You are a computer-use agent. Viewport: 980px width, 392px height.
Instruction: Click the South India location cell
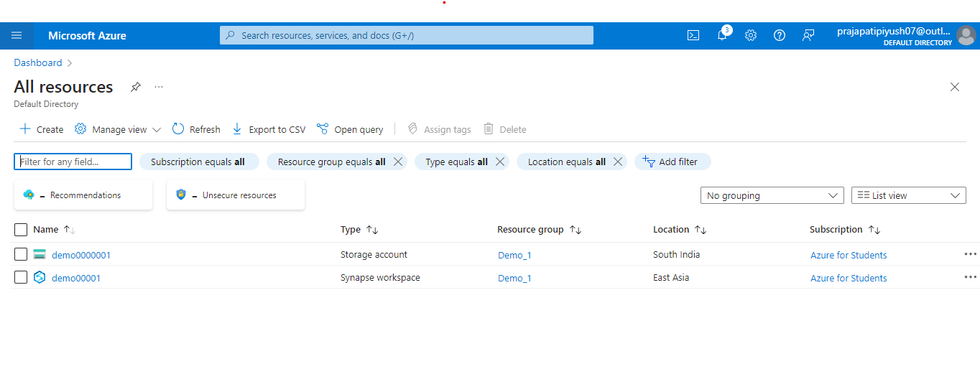(x=676, y=254)
